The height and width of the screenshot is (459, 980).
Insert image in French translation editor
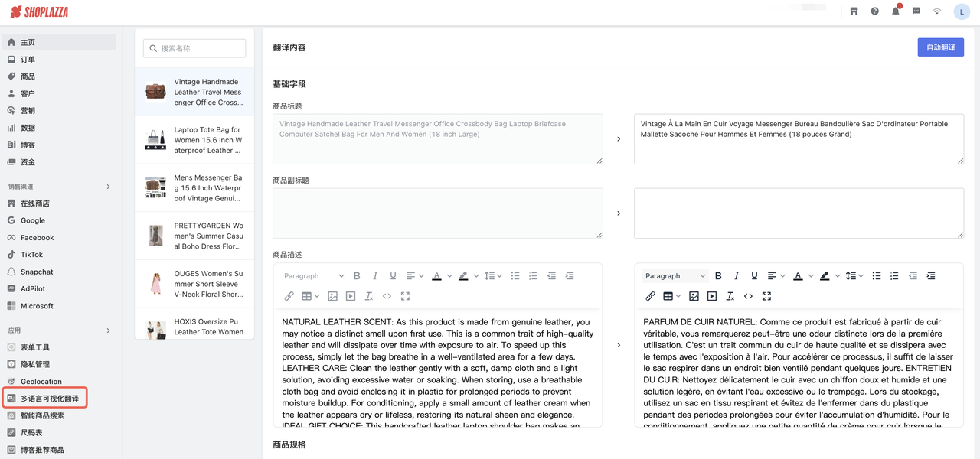click(x=694, y=296)
